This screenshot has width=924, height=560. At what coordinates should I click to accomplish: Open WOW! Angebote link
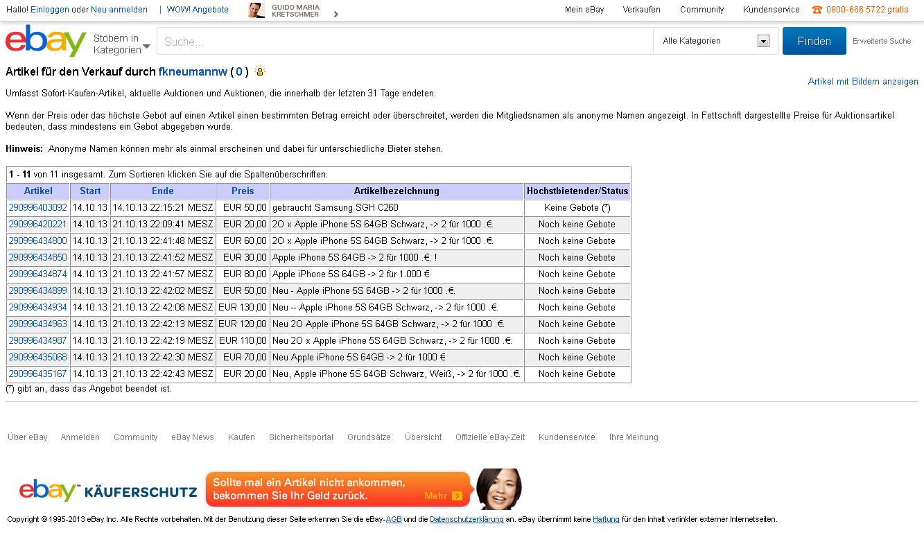click(198, 10)
